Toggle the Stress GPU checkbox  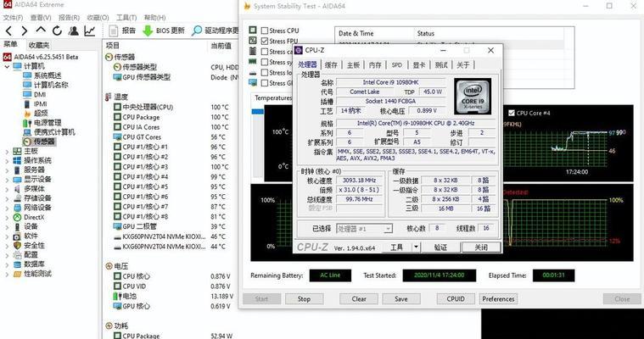(265, 83)
